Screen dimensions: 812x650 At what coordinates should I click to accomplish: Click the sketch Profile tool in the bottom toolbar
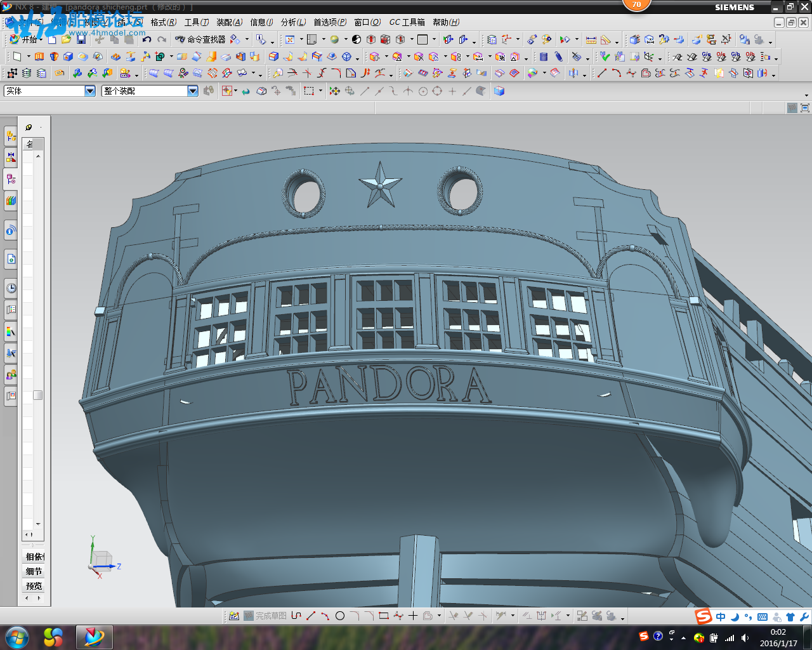click(x=296, y=616)
